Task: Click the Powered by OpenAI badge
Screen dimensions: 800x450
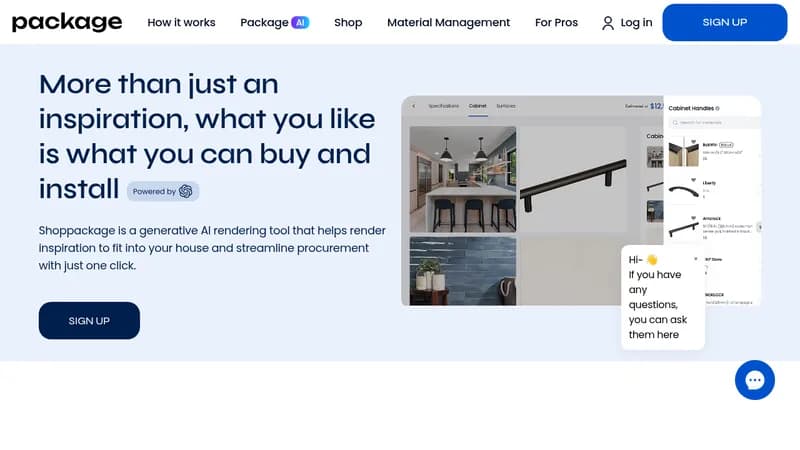Action: [x=163, y=191]
